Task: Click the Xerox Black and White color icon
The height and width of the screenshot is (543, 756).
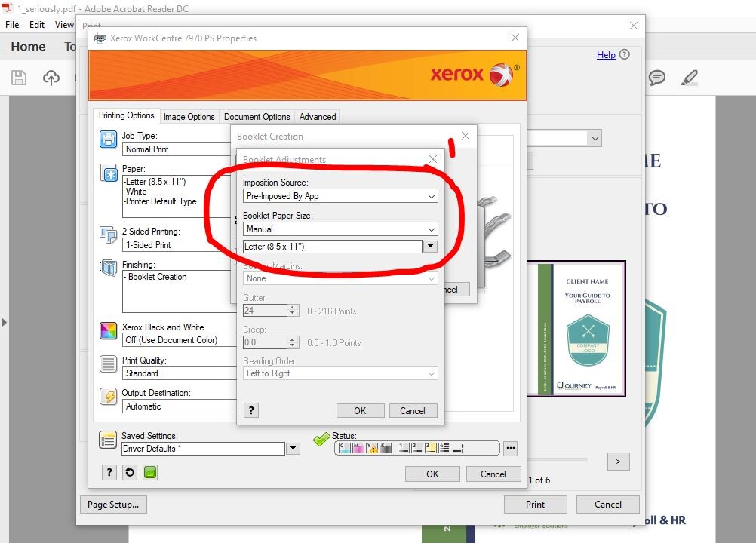Action: tap(108, 331)
